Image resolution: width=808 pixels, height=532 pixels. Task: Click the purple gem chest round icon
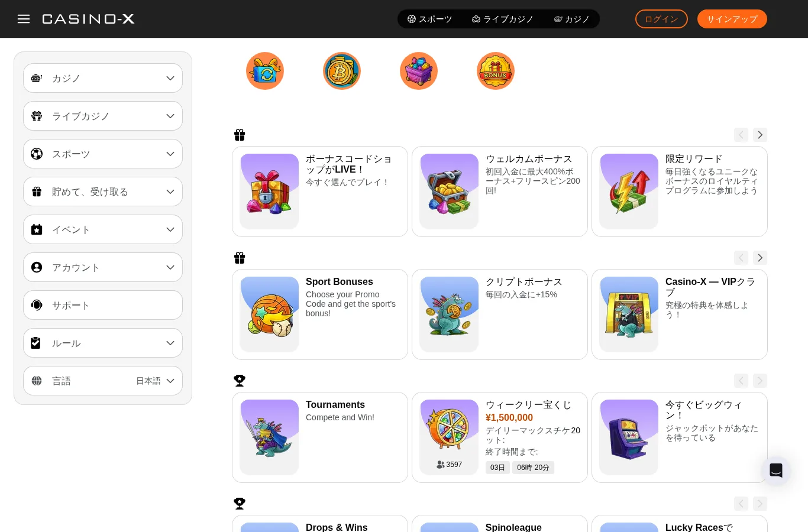(419, 71)
